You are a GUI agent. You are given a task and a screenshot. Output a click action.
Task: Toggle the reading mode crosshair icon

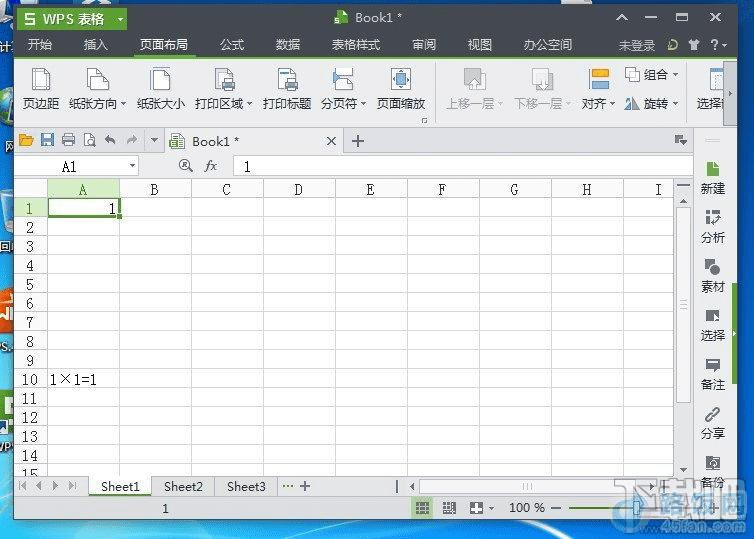pos(476,508)
